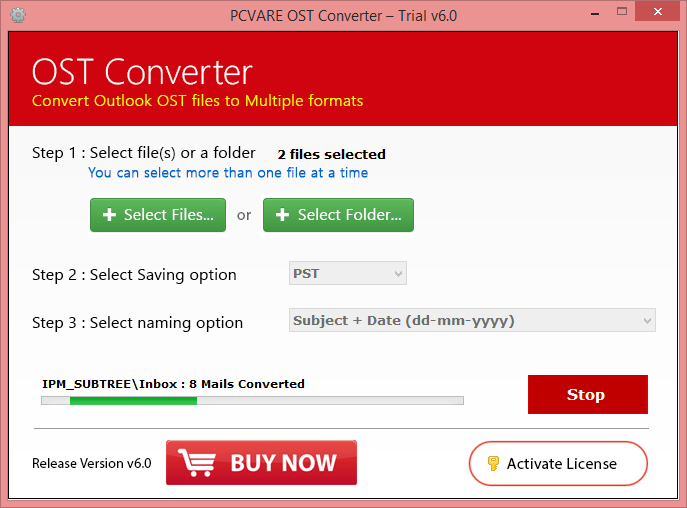Click the BUY NOW button
The width and height of the screenshot is (687, 508).
point(262,462)
